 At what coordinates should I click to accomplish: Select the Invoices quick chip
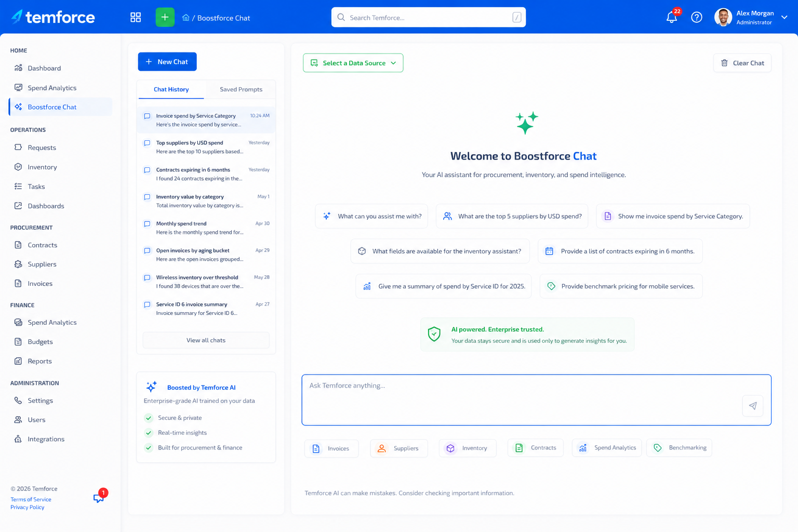(331, 448)
